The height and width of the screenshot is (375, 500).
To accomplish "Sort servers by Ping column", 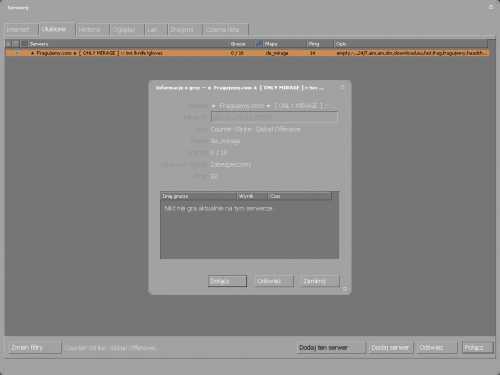I will pos(320,44).
